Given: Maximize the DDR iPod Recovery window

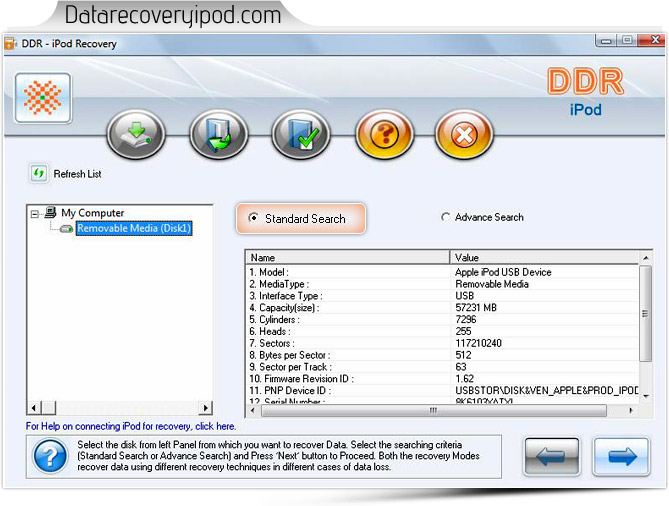Looking at the screenshot, I should tap(627, 41).
